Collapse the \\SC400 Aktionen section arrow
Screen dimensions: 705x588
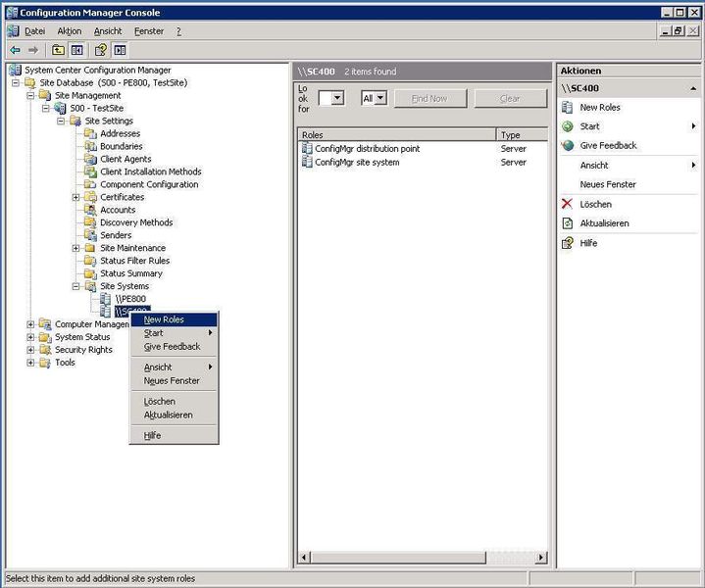click(693, 88)
